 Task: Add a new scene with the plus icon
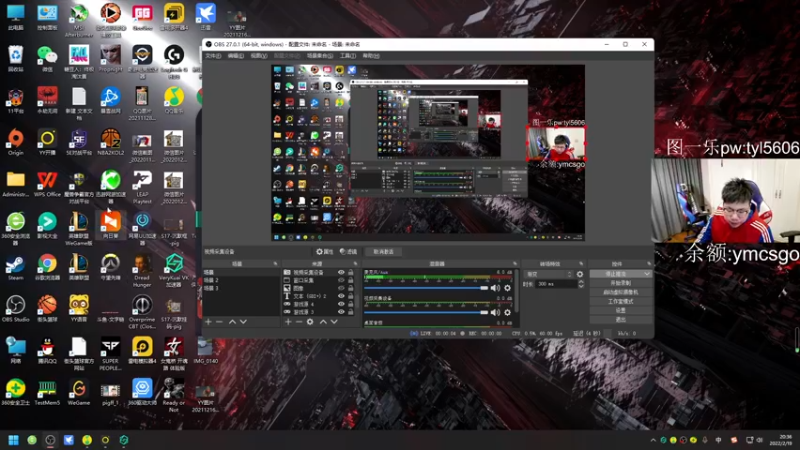208,322
